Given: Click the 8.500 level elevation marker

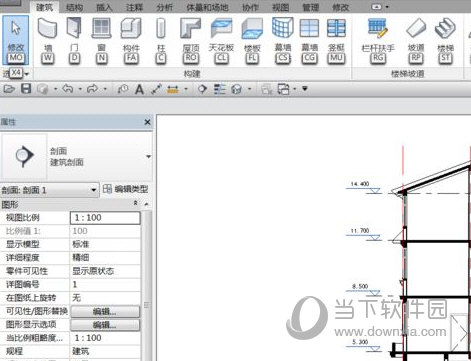Looking at the screenshot, I should [x=364, y=290].
